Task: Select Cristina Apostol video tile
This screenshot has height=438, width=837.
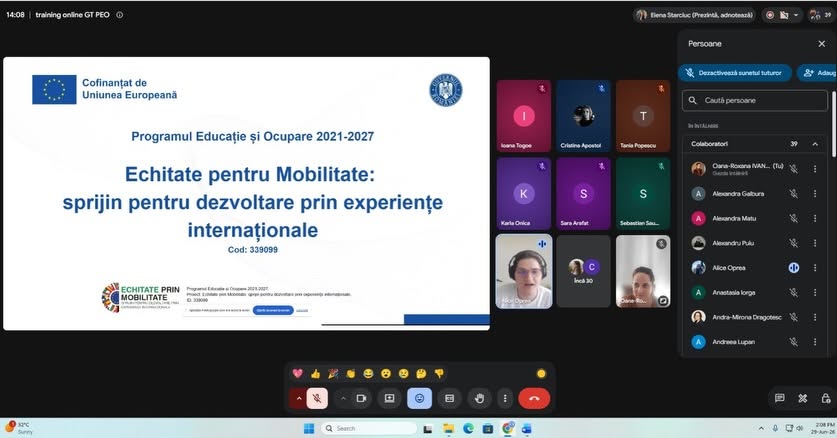Action: (583, 116)
